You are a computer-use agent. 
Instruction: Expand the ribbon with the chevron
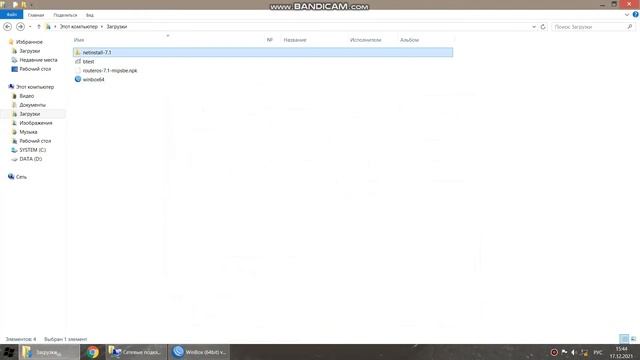coord(627,15)
